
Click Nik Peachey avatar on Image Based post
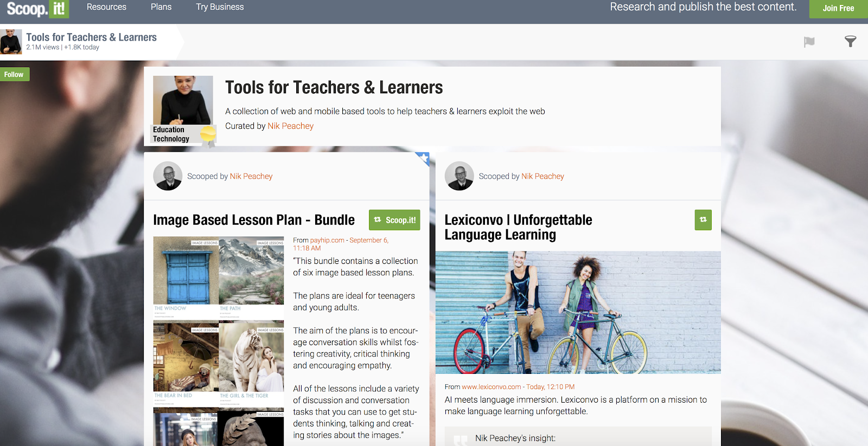click(x=168, y=176)
